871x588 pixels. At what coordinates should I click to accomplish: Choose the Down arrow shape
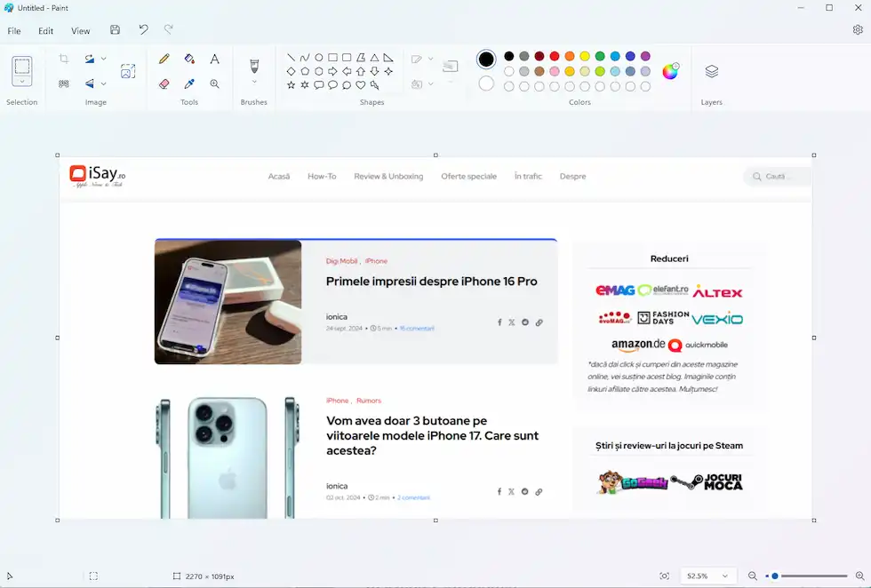click(x=374, y=71)
